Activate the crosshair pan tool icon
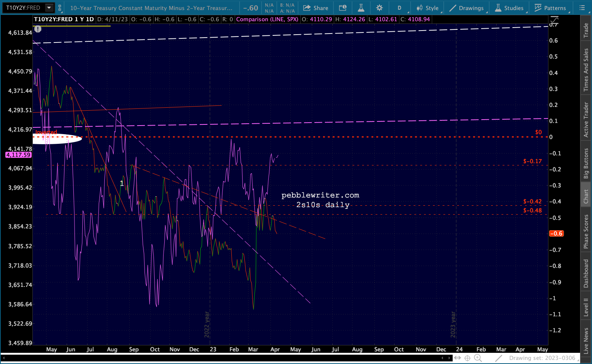592x364 pixels. click(x=467, y=358)
